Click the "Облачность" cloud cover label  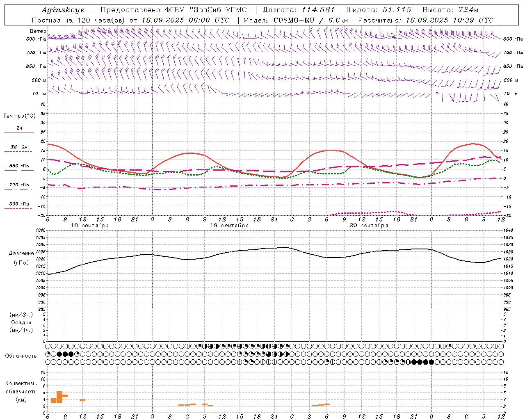[x=21, y=356]
